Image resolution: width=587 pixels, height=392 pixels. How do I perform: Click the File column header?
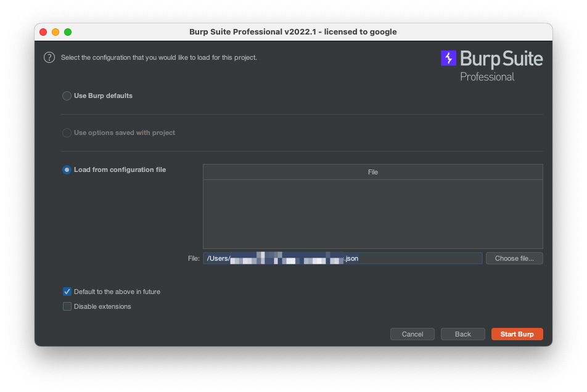coord(373,172)
